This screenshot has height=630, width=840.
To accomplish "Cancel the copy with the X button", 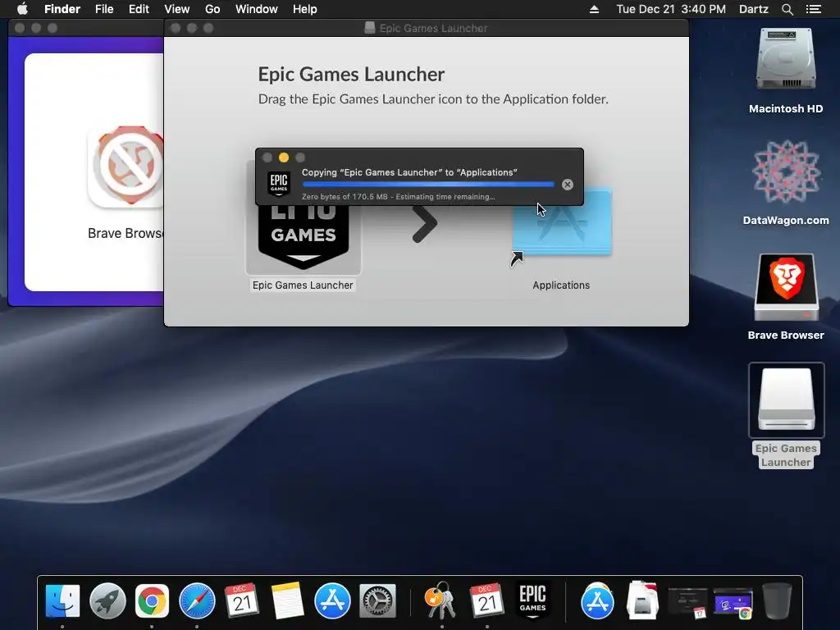I will tap(568, 185).
